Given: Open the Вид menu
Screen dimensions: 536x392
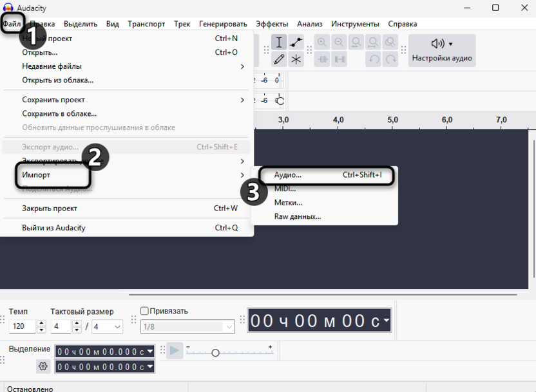Looking at the screenshot, I should pos(113,24).
